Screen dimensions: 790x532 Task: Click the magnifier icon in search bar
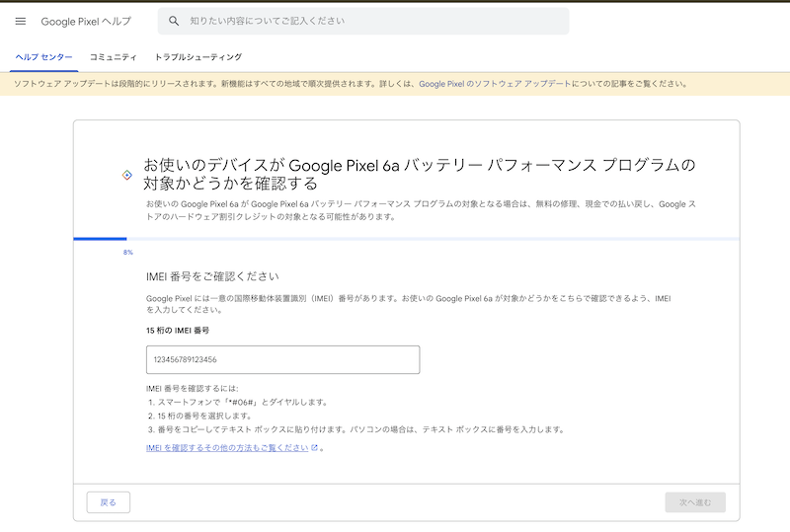pyautogui.click(x=175, y=21)
